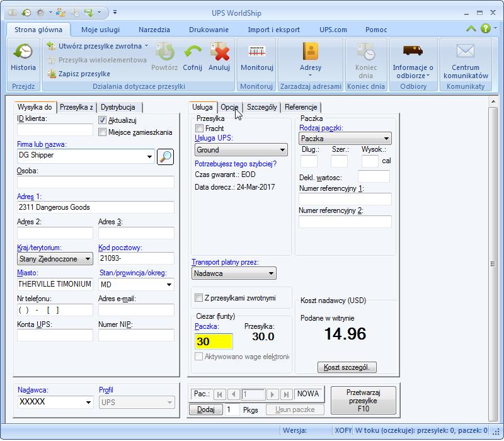504x441 pixels.
Task: Click Przetwarzaj przesylke F10 button
Action: pyautogui.click(x=364, y=401)
